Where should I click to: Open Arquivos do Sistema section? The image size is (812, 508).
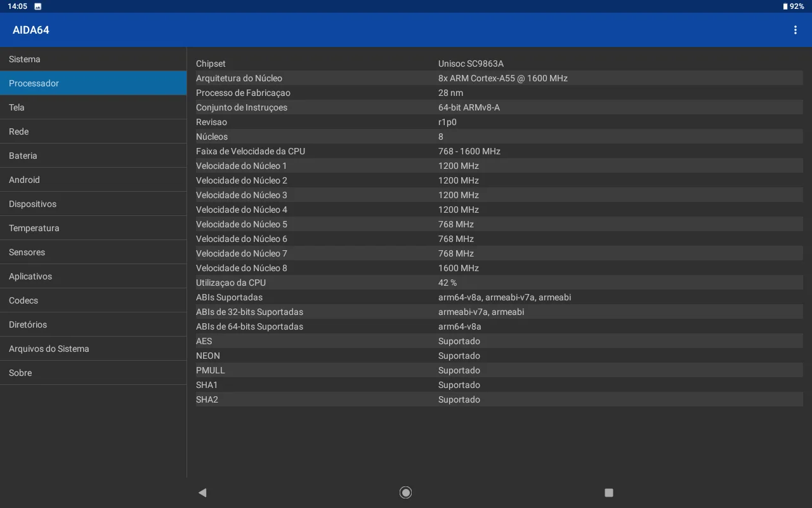click(93, 349)
